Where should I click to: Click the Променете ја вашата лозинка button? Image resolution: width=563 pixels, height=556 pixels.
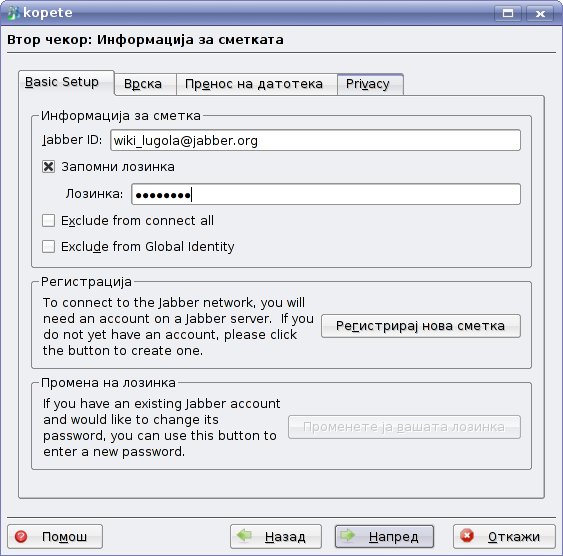[404, 427]
